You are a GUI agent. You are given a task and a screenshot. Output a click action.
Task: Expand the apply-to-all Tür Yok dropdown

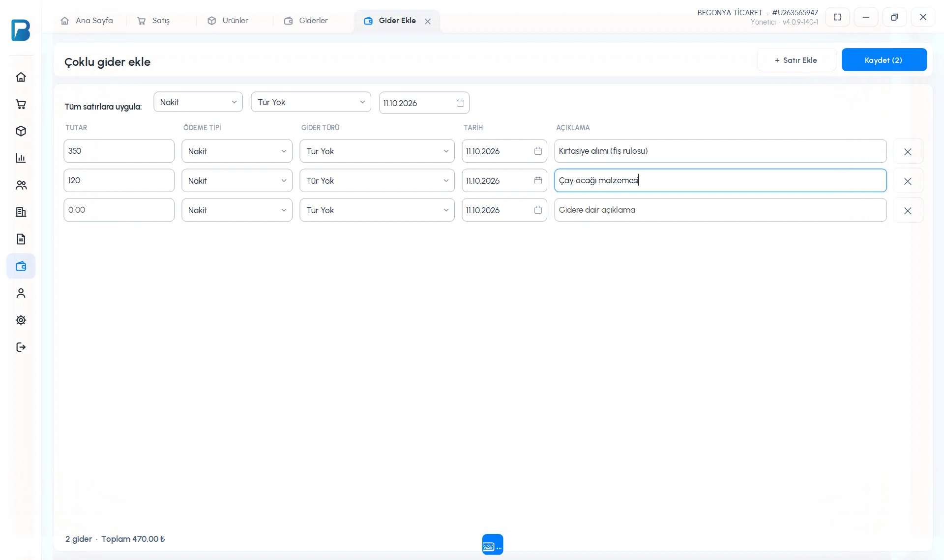(x=311, y=102)
